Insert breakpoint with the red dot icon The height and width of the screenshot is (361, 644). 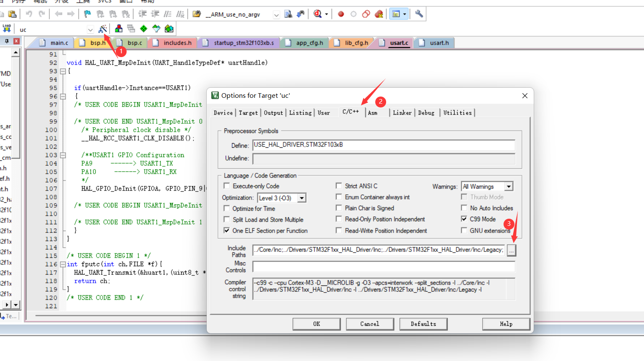tap(341, 14)
